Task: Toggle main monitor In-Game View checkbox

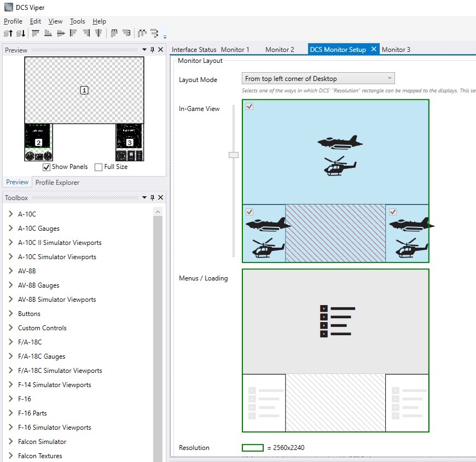Action: (249, 107)
